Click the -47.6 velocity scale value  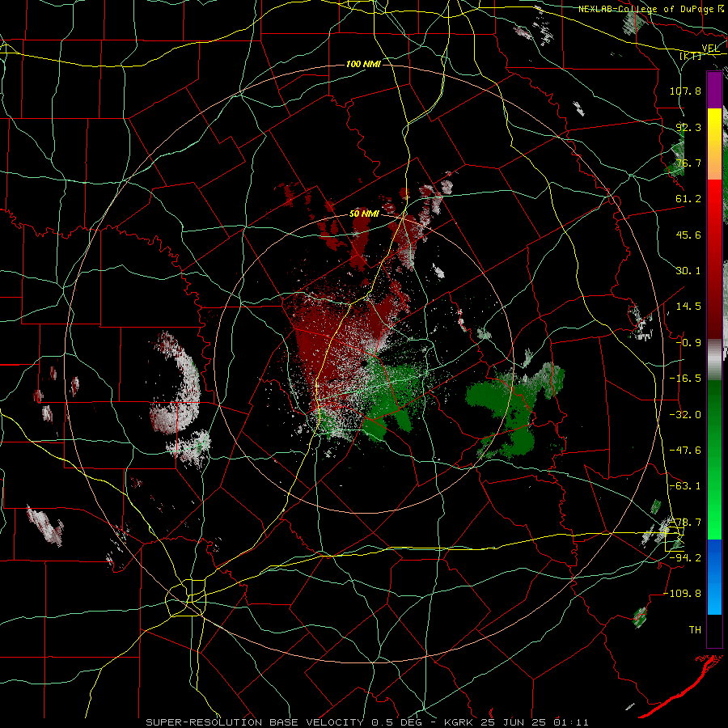tap(685, 451)
